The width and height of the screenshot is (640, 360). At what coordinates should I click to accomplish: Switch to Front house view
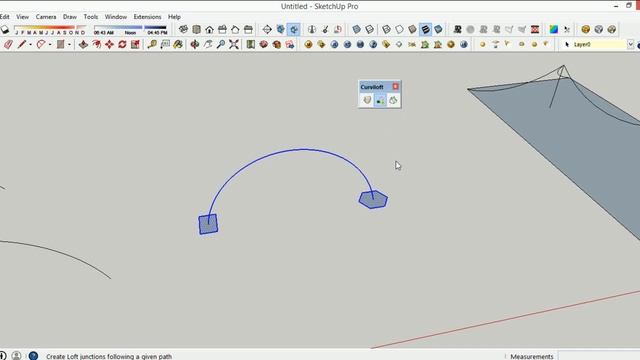click(209, 29)
